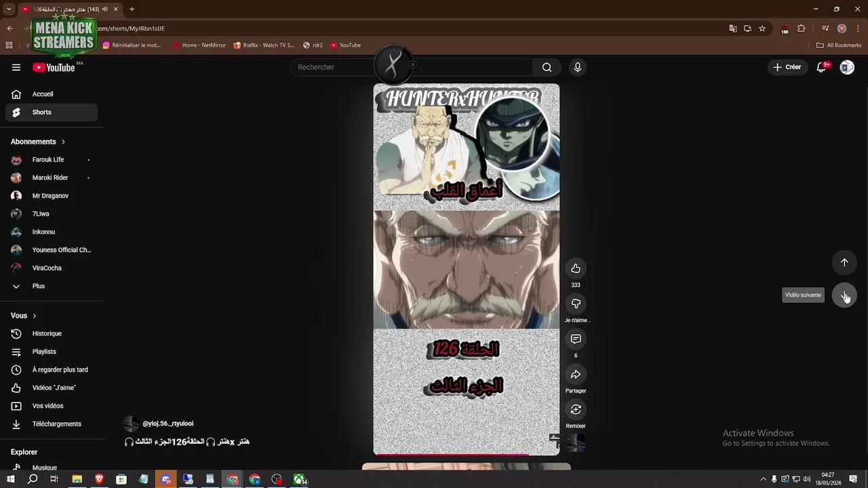Bookmark this page with star icon
The width and height of the screenshot is (868, 488).
pyautogui.click(x=762, y=28)
